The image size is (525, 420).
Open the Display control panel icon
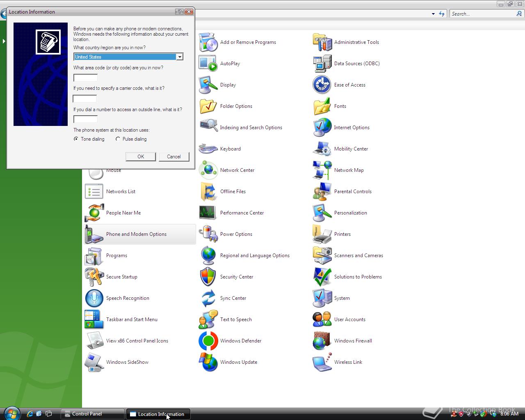[208, 85]
